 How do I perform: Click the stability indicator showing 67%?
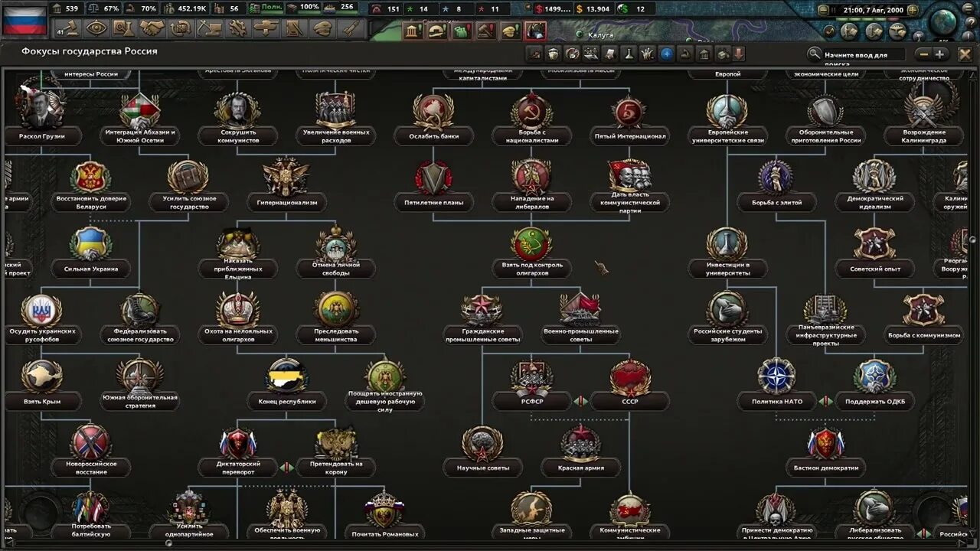tap(104, 8)
